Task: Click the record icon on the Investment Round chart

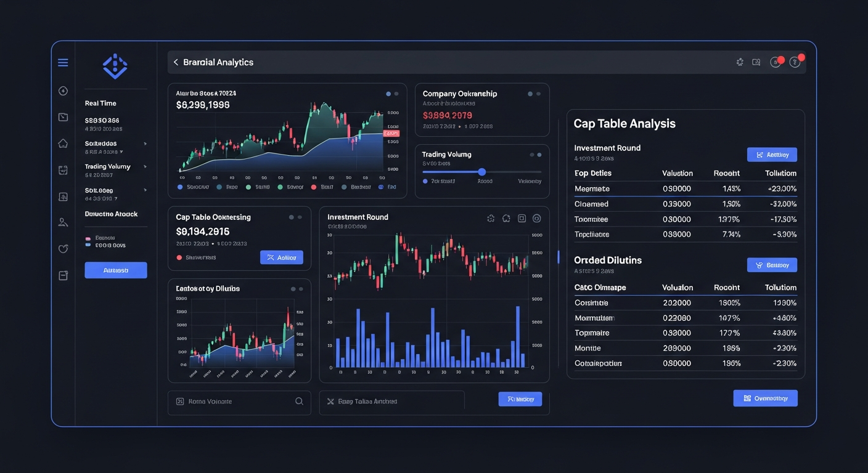Action: tap(536, 218)
